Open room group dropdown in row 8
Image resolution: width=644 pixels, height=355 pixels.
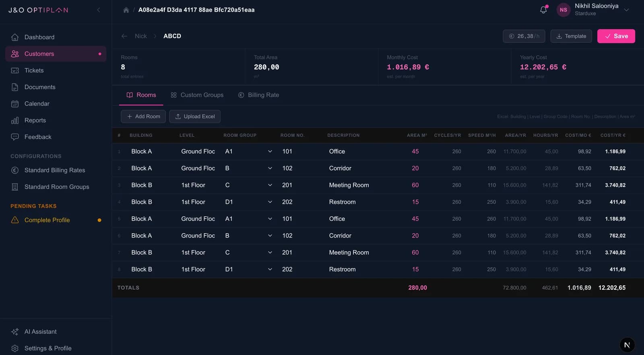(249, 270)
